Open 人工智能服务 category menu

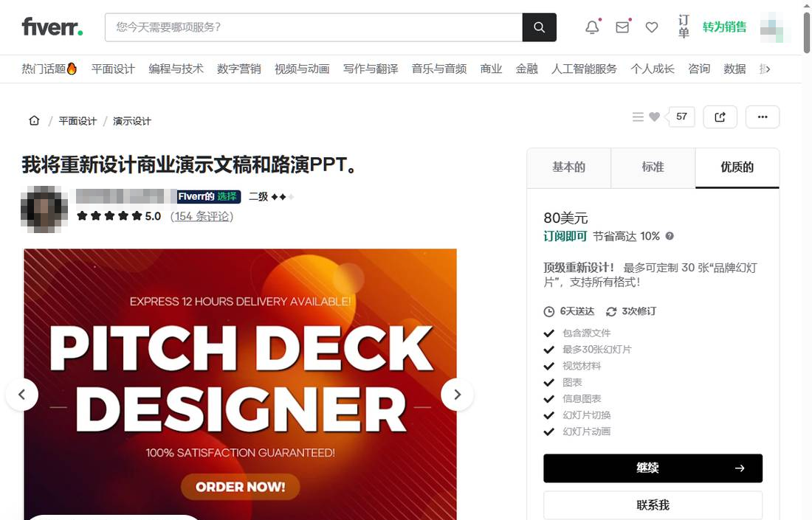584,69
